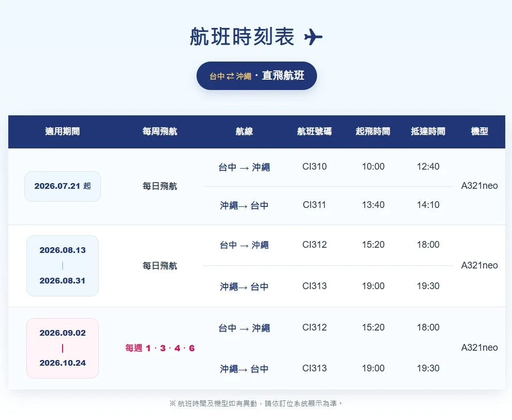This screenshot has width=512, height=420.
Task: Select the 航班號碼 column header
Action: click(314, 131)
